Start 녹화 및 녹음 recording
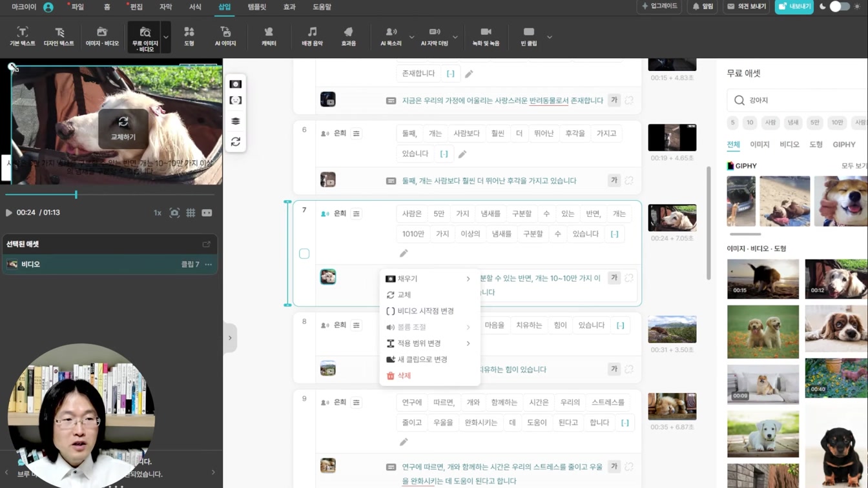The width and height of the screenshot is (868, 488). click(486, 36)
